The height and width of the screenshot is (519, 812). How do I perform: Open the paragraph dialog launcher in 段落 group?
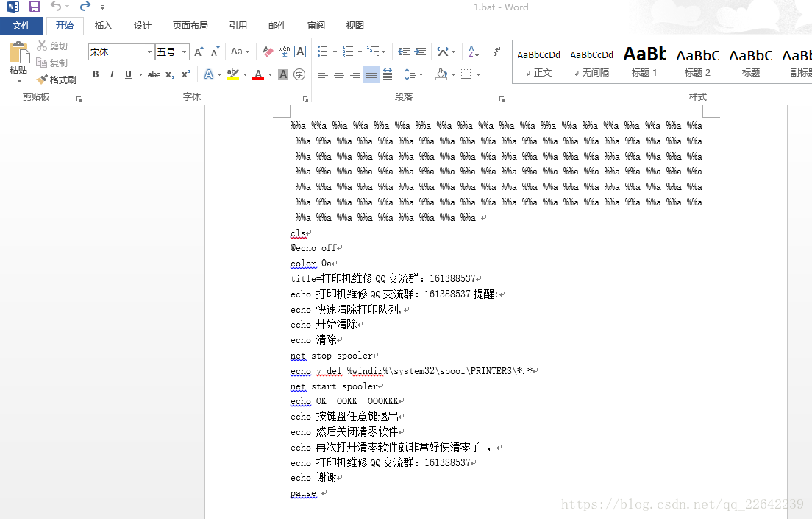coord(502,99)
